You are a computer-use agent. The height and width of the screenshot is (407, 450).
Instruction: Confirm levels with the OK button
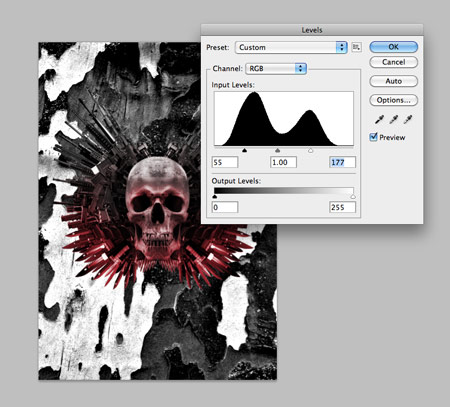(394, 47)
